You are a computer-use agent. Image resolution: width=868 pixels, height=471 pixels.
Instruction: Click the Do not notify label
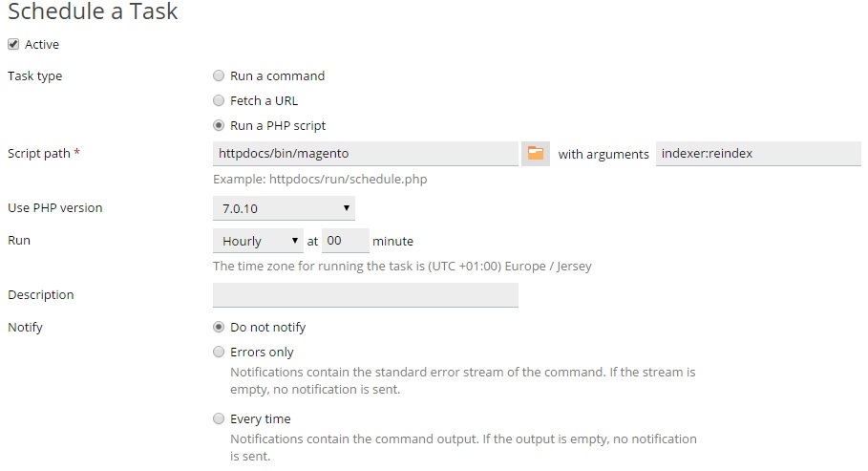point(267,327)
